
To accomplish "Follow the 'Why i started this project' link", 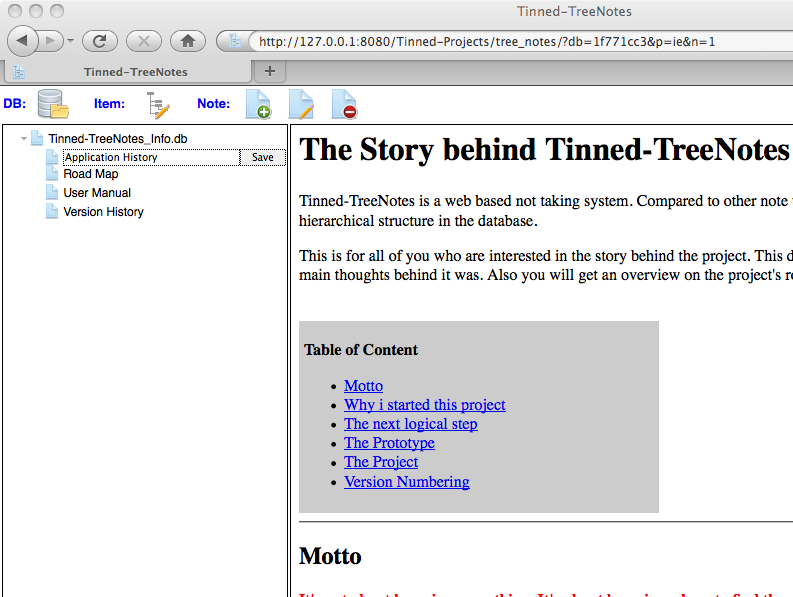I will (425, 405).
